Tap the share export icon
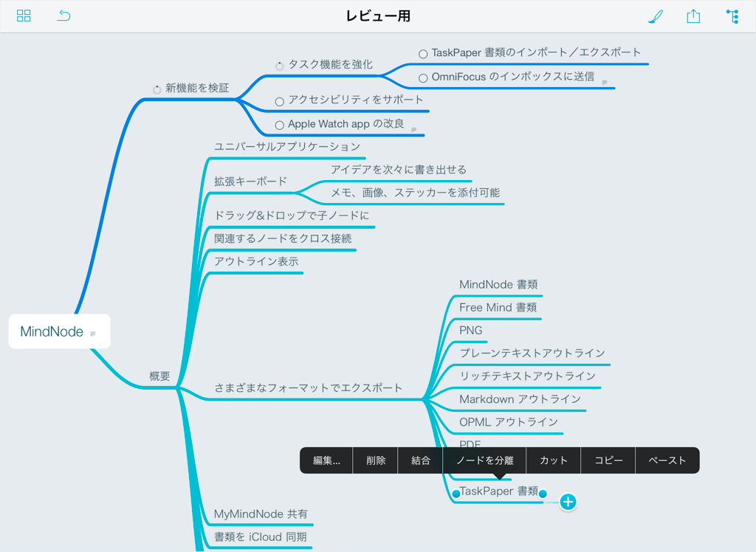This screenshot has height=552, width=756. click(x=693, y=16)
